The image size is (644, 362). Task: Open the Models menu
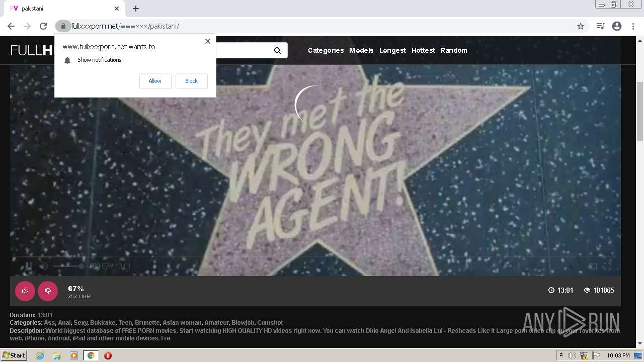pyautogui.click(x=361, y=50)
